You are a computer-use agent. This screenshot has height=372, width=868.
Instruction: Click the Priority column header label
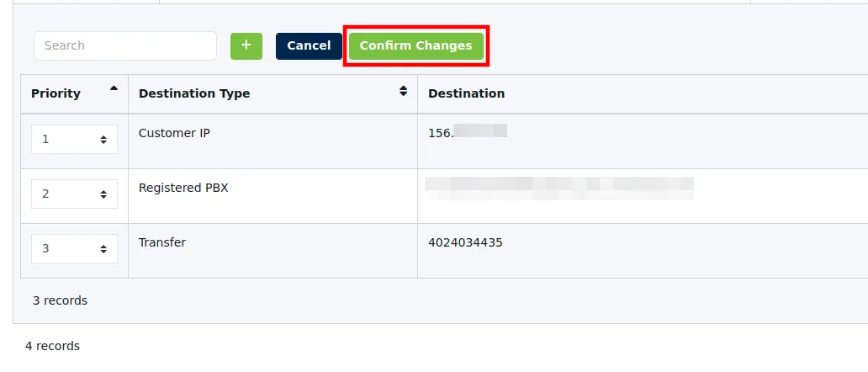click(x=56, y=93)
